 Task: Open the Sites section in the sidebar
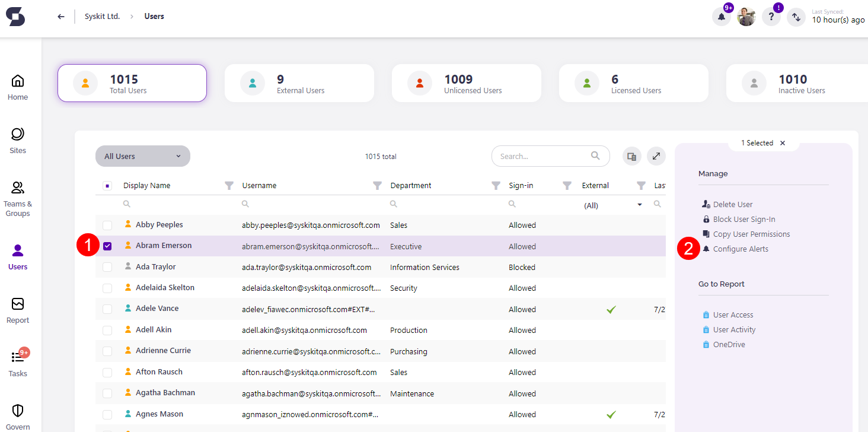click(17, 140)
